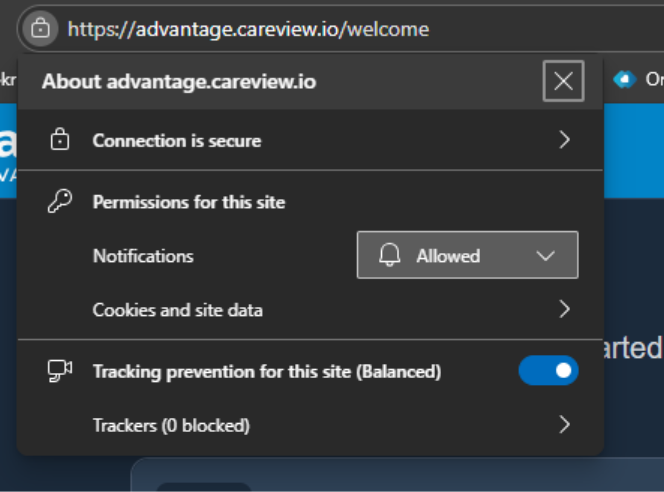Viewport: 664px width, 492px height.
Task: Click the padlock icon beside Connection is secure
Action: (60, 140)
